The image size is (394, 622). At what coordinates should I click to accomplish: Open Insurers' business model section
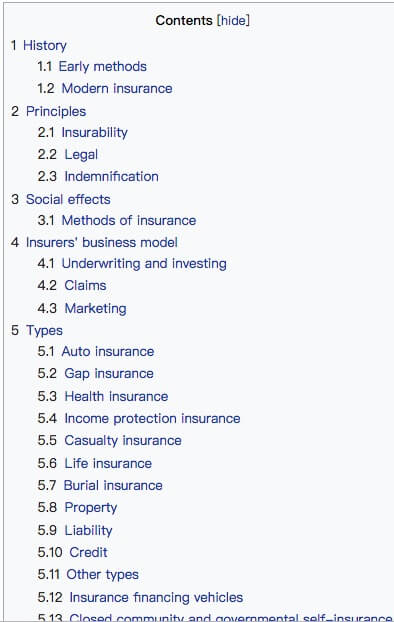tap(102, 242)
